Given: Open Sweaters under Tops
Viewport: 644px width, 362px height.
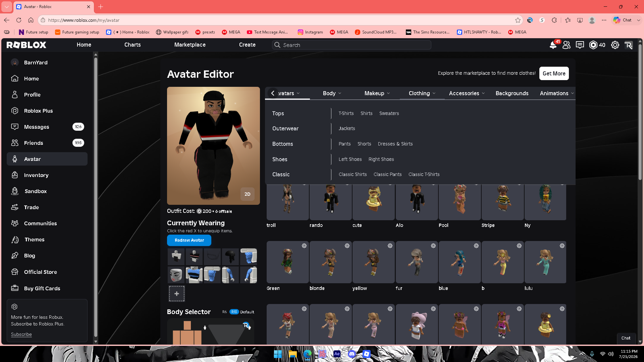Looking at the screenshot, I should coord(389,113).
